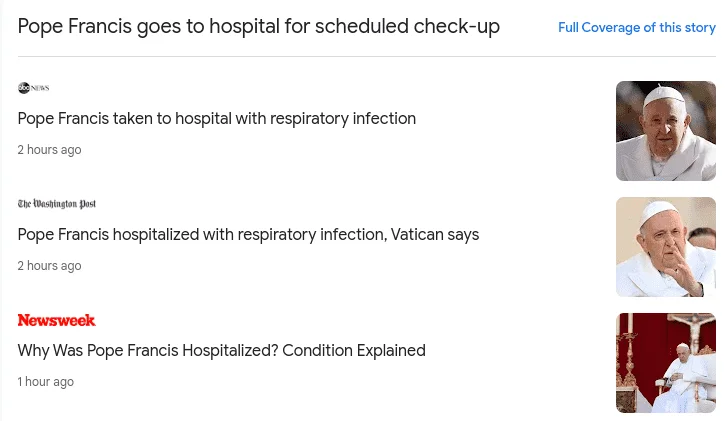Open the scheduled check-up main headline
Screen dimensions: 725x421
258,26
